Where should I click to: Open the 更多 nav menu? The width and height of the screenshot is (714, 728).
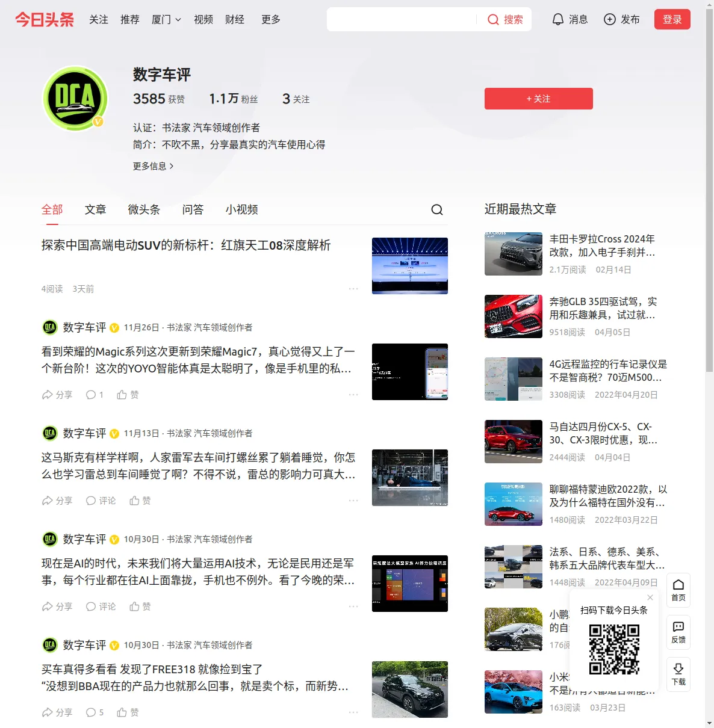point(271,19)
